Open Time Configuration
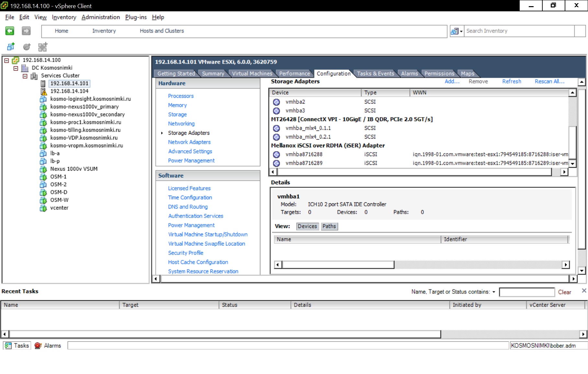The image size is (588, 374). click(190, 198)
